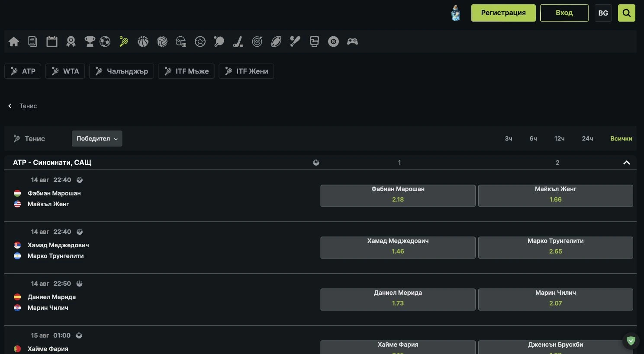
Task: Bet on Майкъл Женг at 1.66
Action: point(556,196)
